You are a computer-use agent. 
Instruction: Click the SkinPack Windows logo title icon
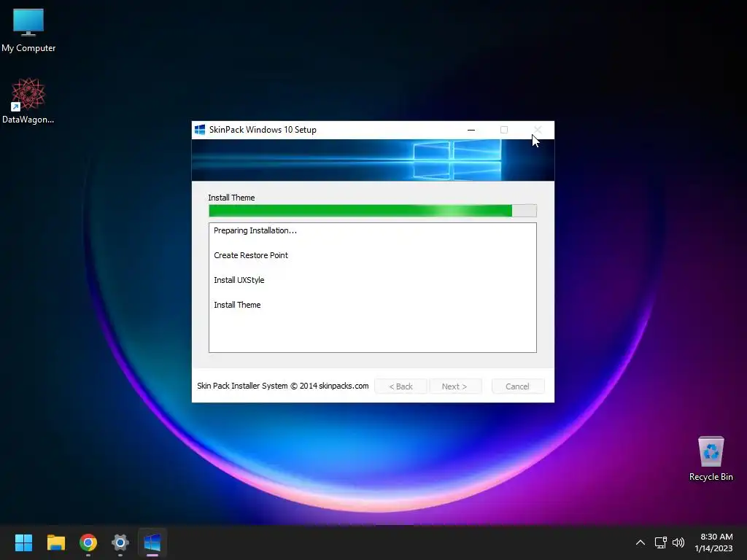(x=200, y=130)
